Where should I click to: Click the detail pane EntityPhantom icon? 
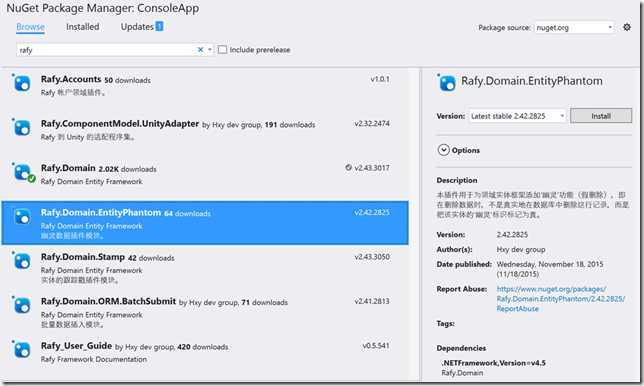pos(446,82)
